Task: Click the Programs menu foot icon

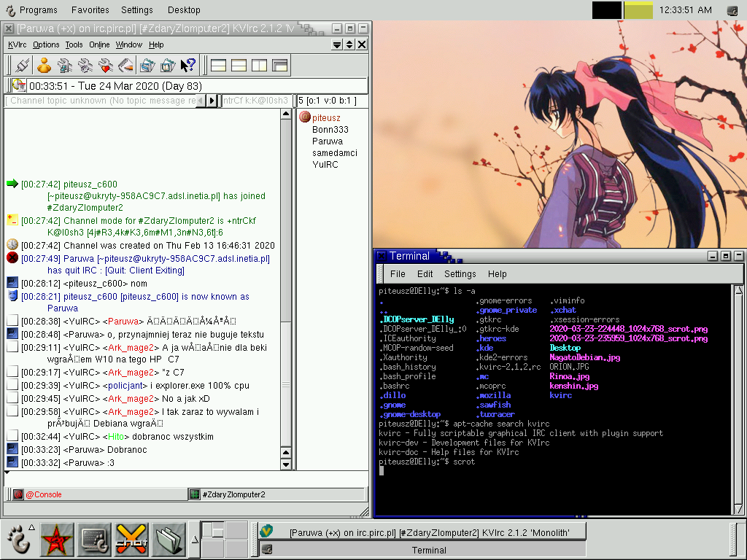Action: [11, 10]
